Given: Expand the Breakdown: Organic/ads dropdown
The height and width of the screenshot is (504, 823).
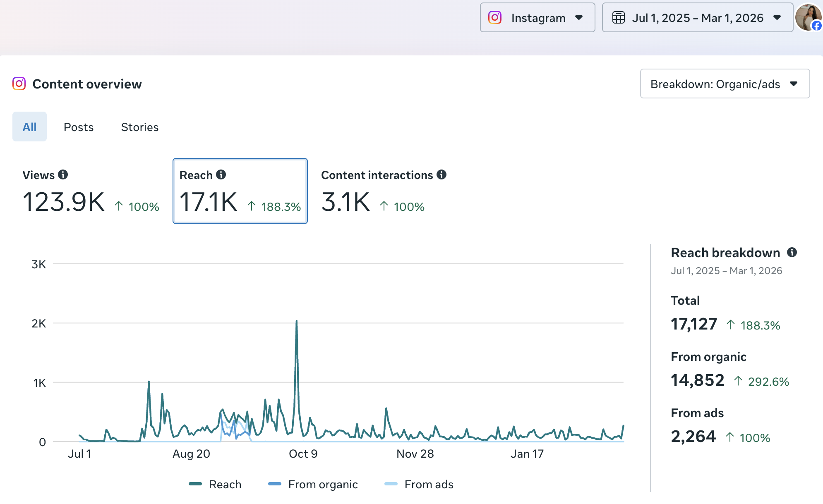Looking at the screenshot, I should [x=725, y=84].
